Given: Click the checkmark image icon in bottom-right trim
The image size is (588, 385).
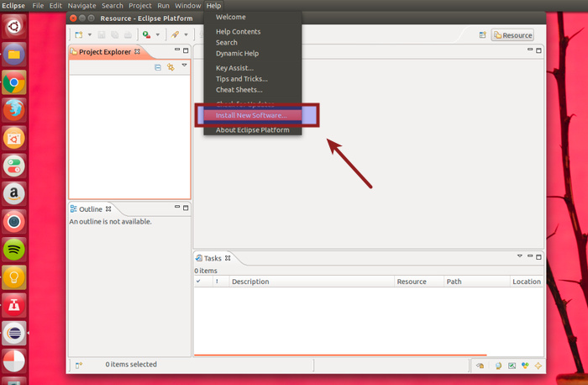Looking at the screenshot, I should click(x=512, y=366).
